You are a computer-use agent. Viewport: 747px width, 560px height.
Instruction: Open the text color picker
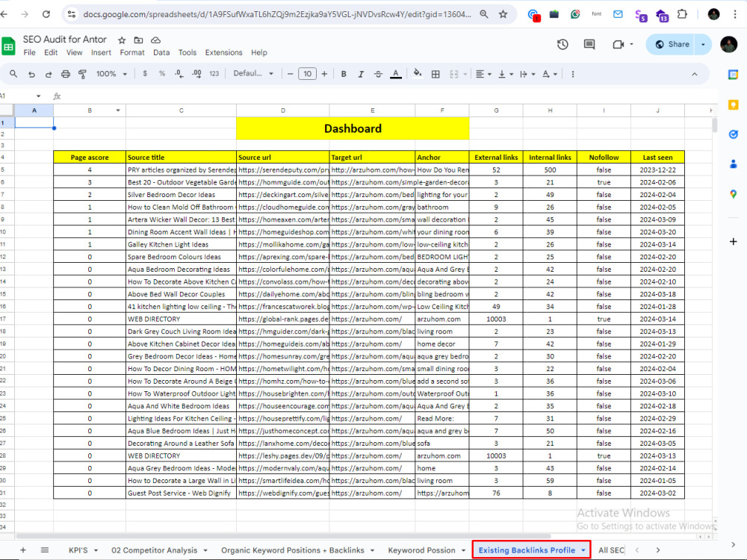pos(395,74)
